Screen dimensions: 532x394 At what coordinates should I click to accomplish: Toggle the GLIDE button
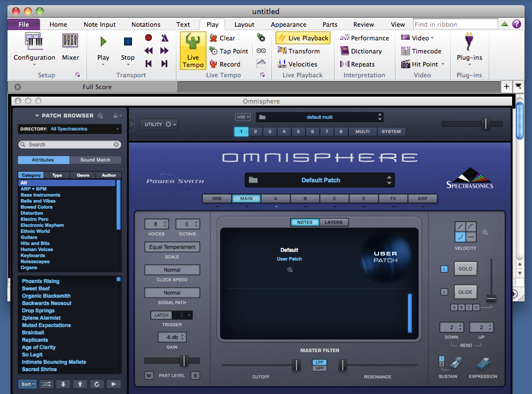[x=465, y=292]
